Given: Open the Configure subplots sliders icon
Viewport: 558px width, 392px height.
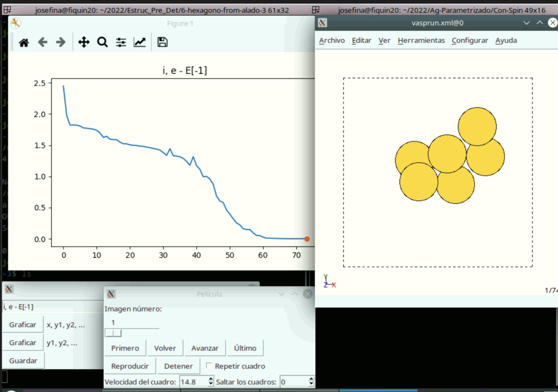Looking at the screenshot, I should [x=121, y=42].
